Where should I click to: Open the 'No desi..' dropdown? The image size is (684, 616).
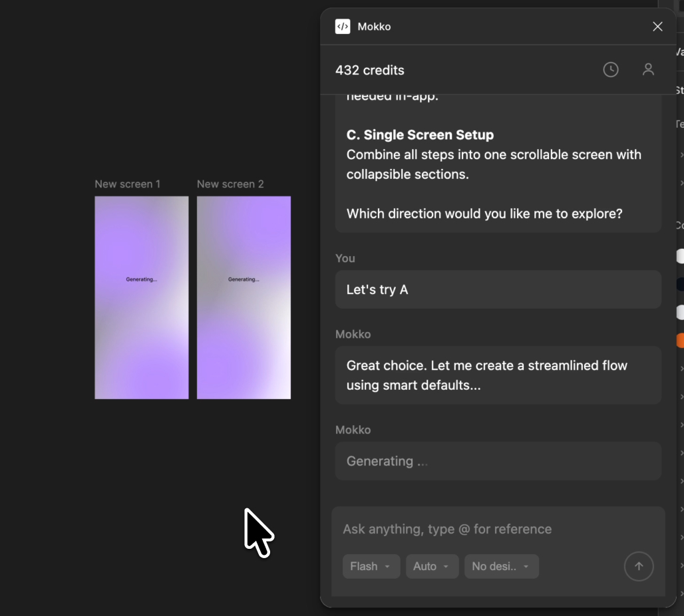click(x=501, y=566)
